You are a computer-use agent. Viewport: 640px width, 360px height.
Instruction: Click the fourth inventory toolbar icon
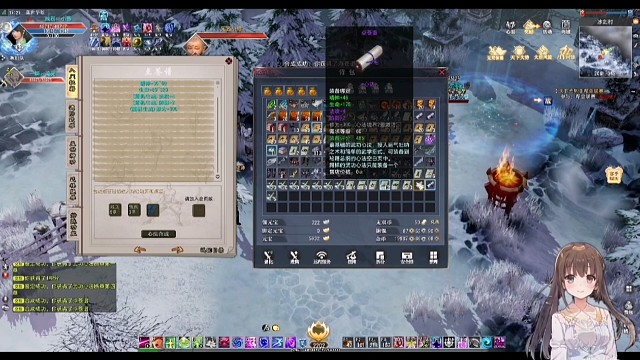(x=351, y=257)
